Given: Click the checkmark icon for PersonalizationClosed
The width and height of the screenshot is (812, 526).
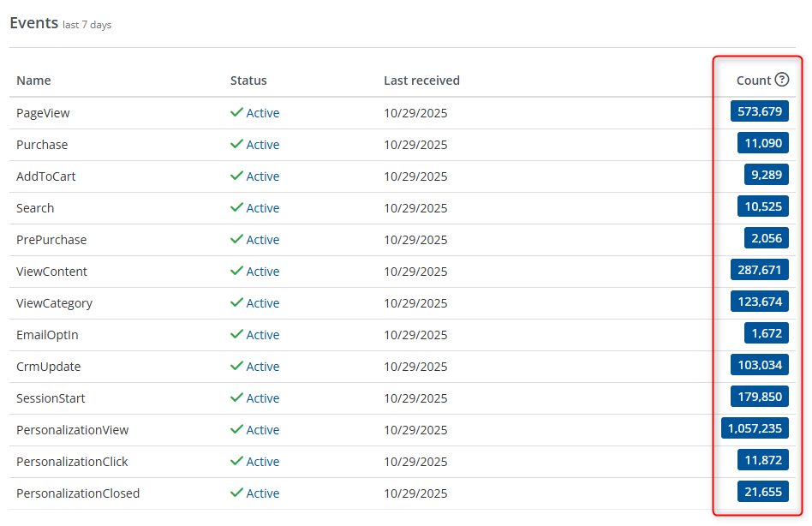Looking at the screenshot, I should pyautogui.click(x=236, y=493).
